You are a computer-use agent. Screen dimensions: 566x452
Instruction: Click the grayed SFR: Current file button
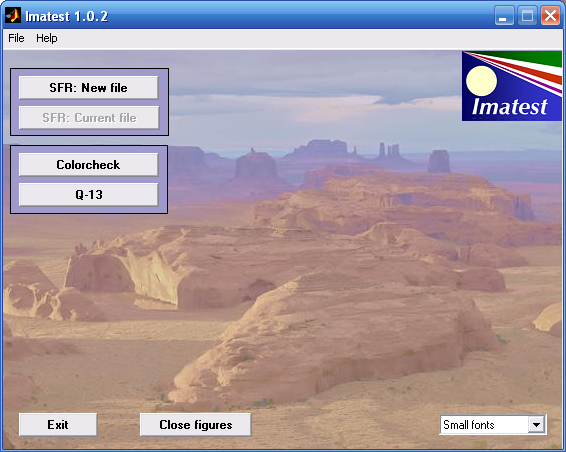click(x=89, y=118)
